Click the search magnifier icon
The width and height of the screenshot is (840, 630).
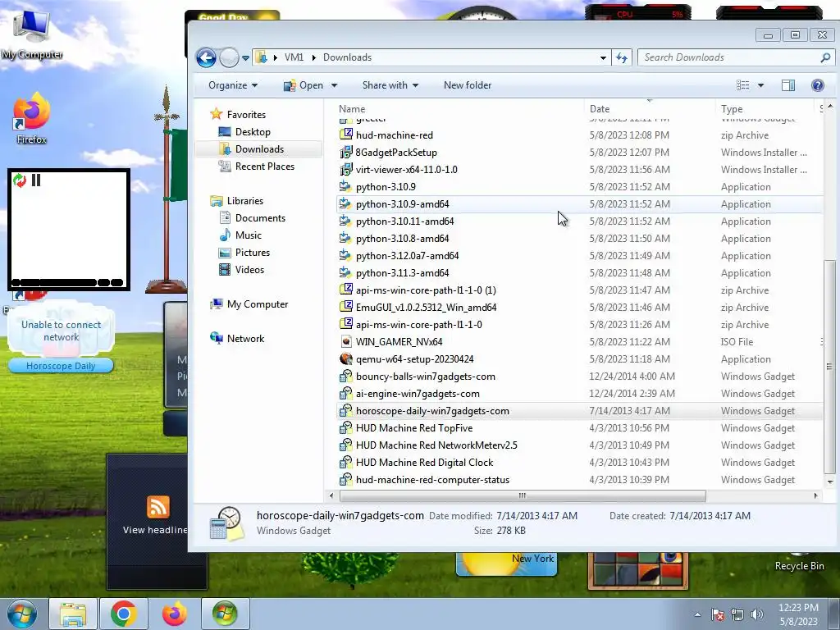click(x=825, y=57)
